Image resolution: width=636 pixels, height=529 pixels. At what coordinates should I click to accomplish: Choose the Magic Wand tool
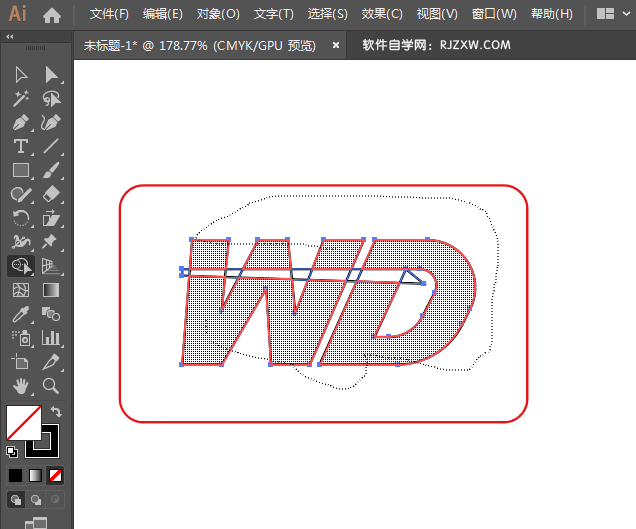[x=21, y=99]
